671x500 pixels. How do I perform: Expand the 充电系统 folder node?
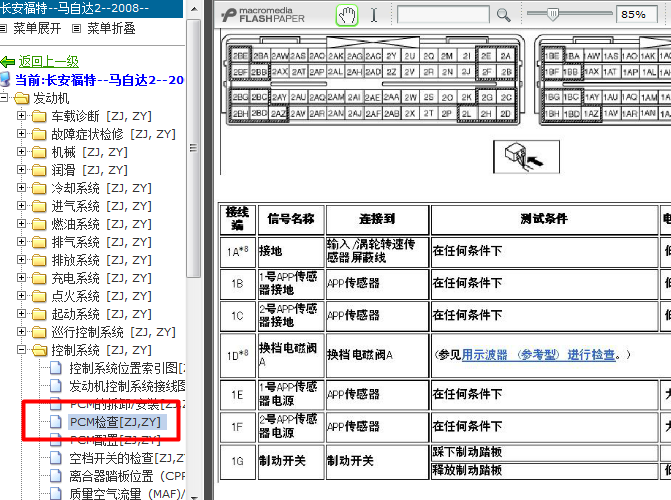point(21,278)
